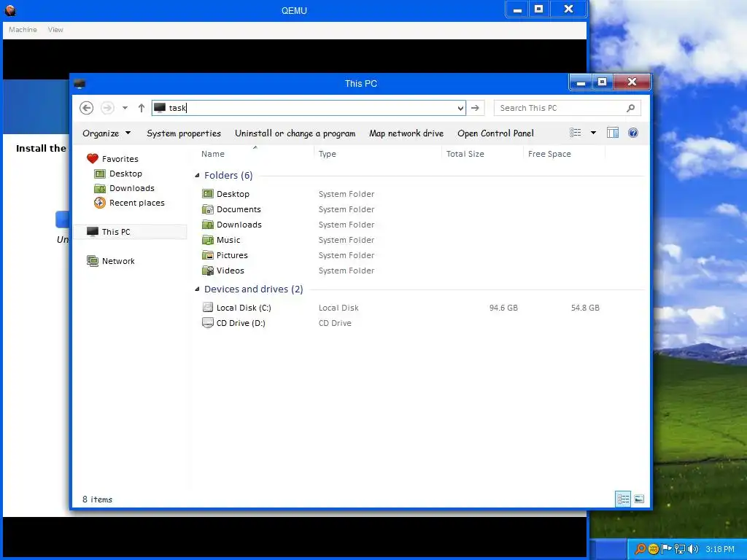Click System properties in the toolbar

point(184,133)
